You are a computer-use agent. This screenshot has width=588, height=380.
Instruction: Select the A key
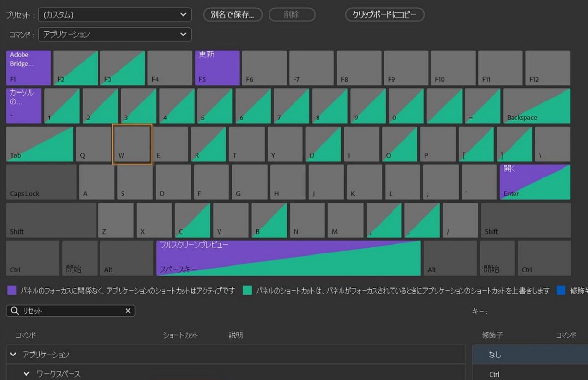coord(97,182)
